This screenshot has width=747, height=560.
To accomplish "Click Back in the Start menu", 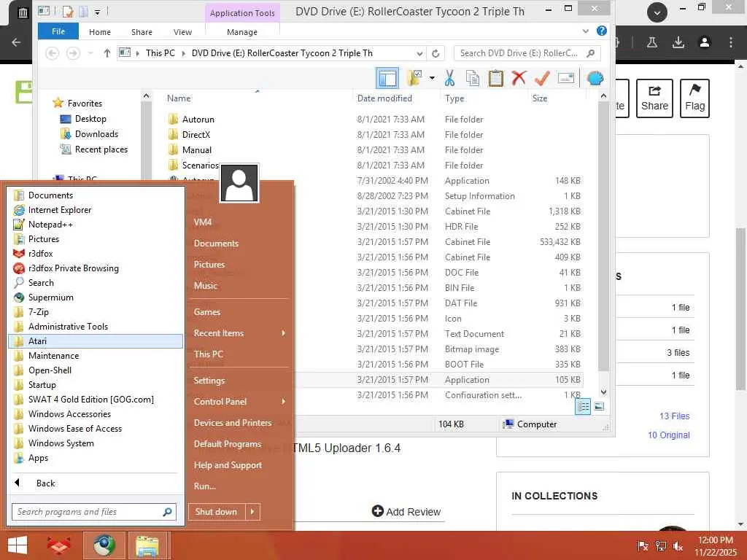I will [x=45, y=483].
